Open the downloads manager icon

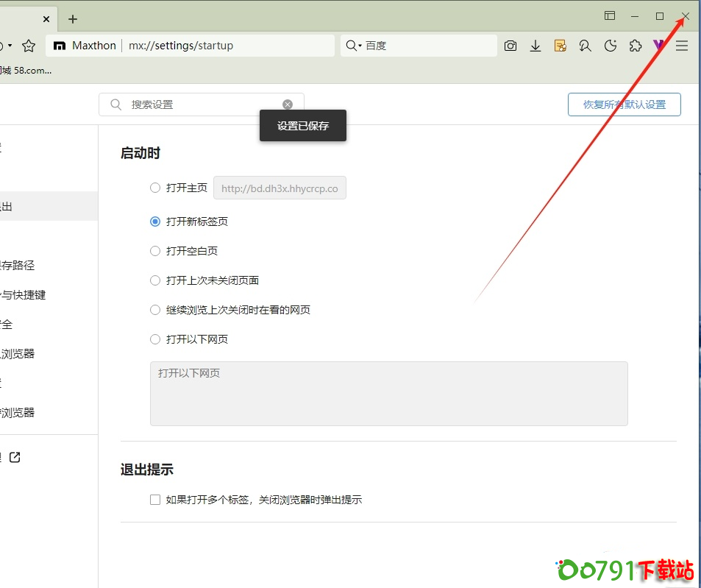[535, 46]
